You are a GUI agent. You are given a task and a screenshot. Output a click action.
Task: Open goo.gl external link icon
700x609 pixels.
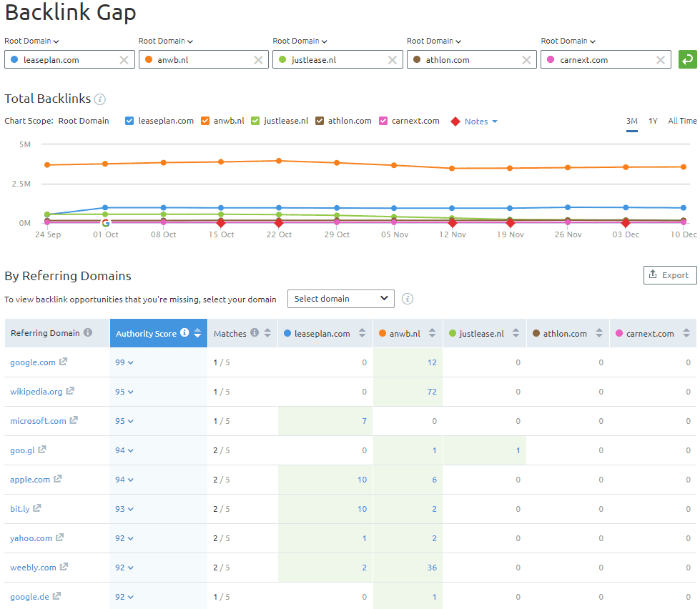point(42,450)
